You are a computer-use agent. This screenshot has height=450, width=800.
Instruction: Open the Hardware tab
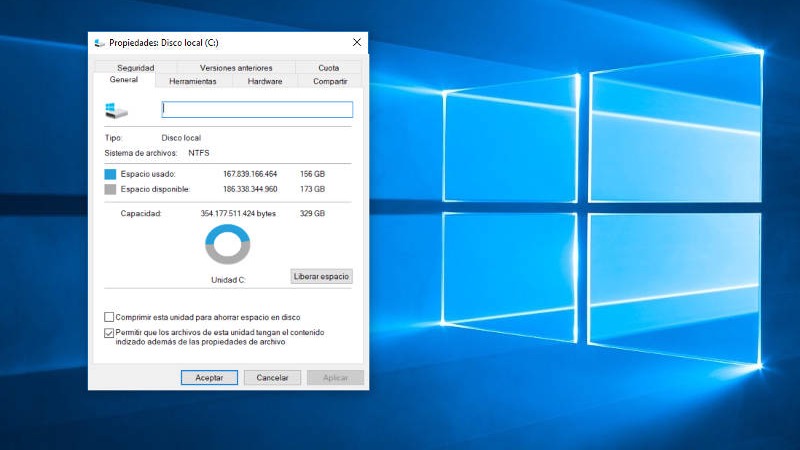point(265,81)
